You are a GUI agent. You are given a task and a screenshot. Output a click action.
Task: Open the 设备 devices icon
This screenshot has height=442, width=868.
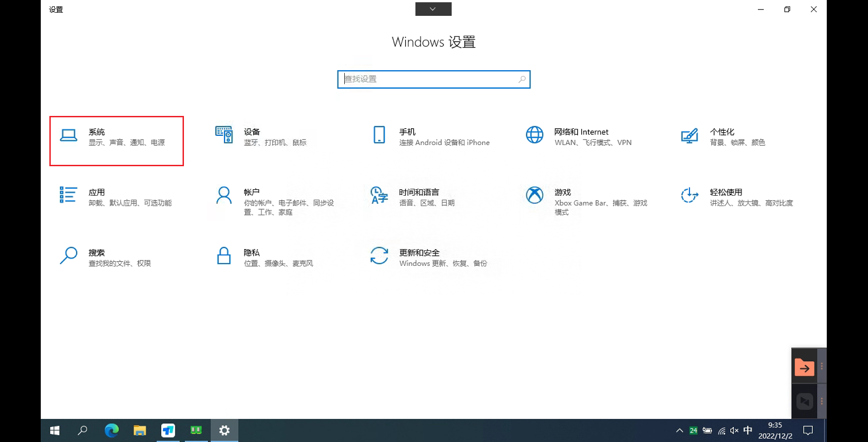(224, 135)
